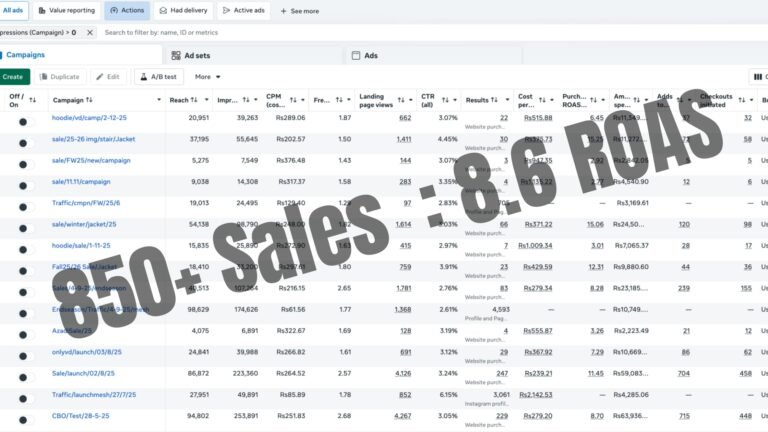
Task: Open Frequency column dropdown arrow
Action: [349, 100]
